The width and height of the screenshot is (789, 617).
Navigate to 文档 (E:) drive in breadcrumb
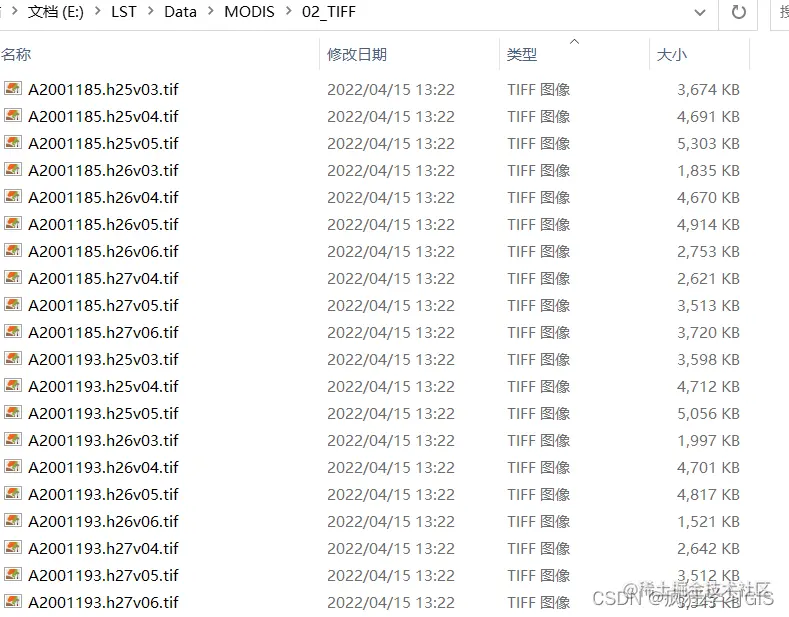55,11
